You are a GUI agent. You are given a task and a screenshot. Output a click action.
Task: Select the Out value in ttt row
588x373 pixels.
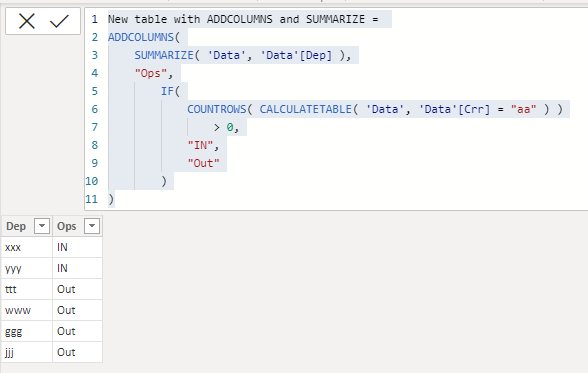click(77, 289)
